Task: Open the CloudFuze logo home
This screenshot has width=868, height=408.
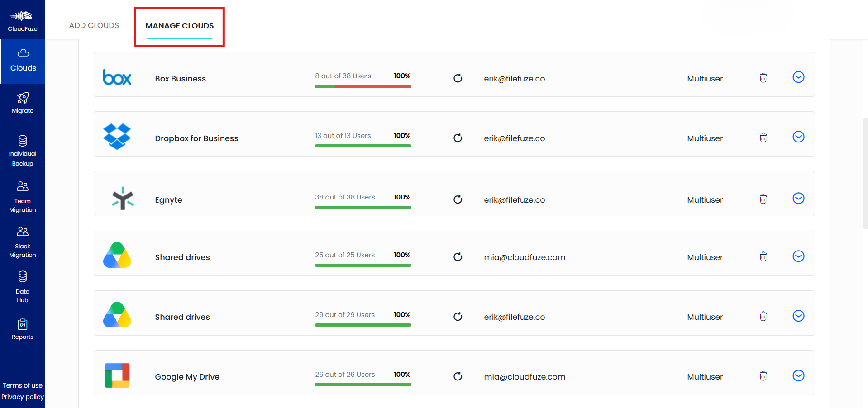Action: [23, 21]
